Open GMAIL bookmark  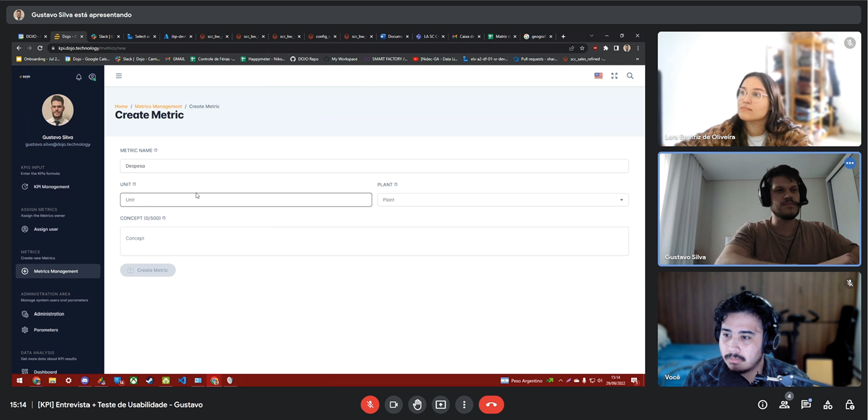coord(175,59)
